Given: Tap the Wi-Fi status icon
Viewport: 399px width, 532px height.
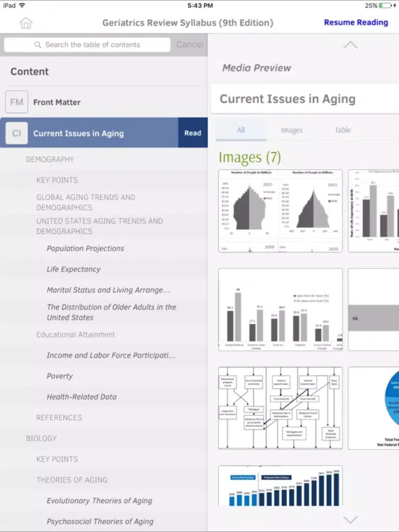Looking at the screenshot, I should [x=22, y=5].
